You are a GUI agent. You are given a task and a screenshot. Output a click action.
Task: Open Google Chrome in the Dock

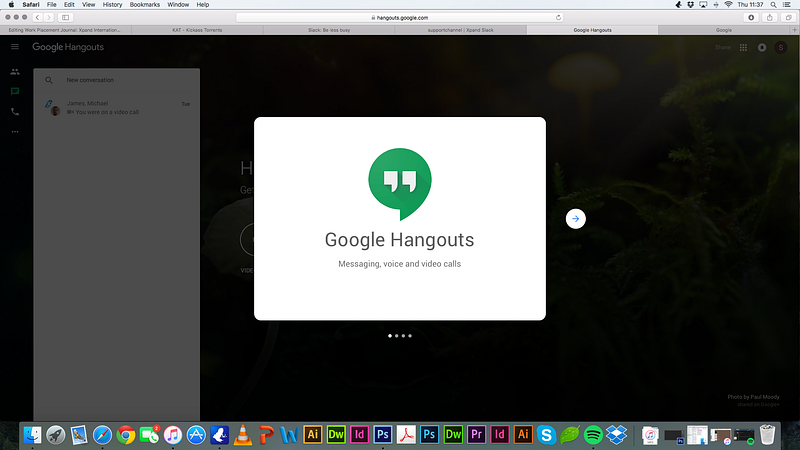tap(126, 435)
